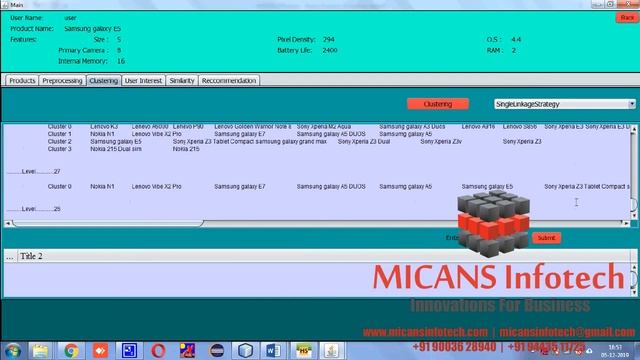Click down arrow of lower table scrollbar
640x360 pixels.
[x=634, y=292]
